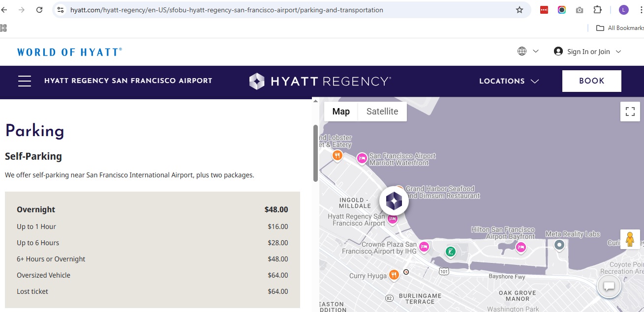This screenshot has height=312, width=644.
Task: Select the Street View pegman icon
Action: click(x=630, y=239)
